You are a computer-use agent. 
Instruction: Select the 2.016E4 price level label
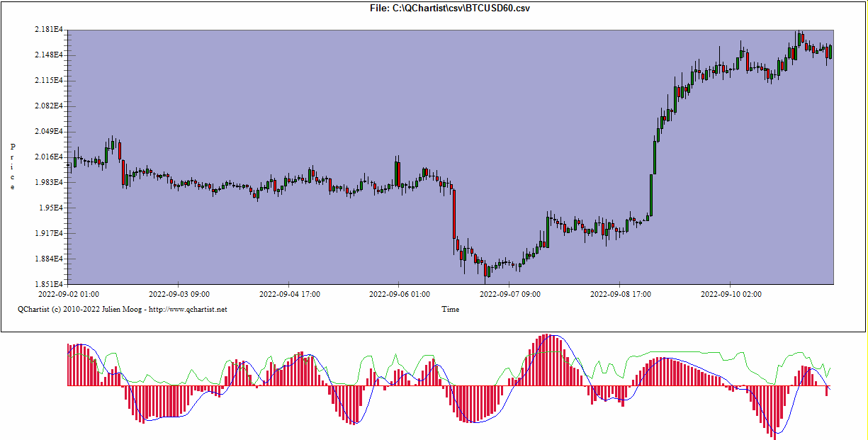point(48,157)
